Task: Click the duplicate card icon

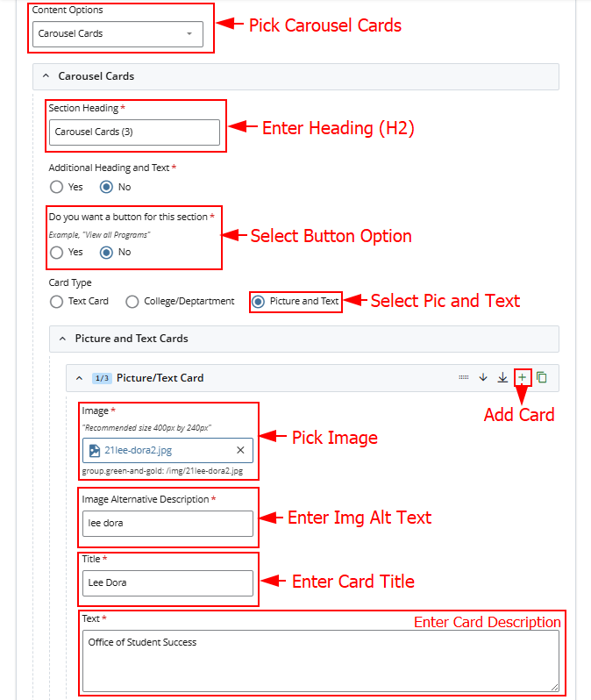Action: tap(542, 377)
